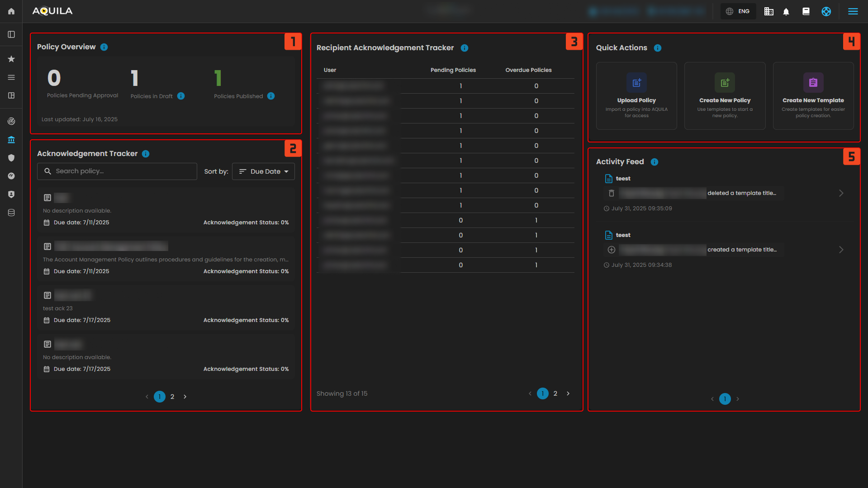Click the database icon in sidebar
Viewport: 868px width, 488px height.
click(11, 213)
